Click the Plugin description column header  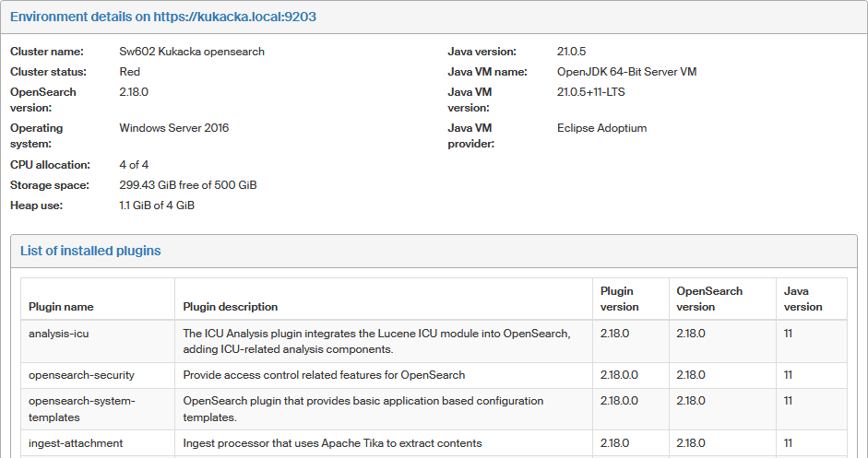click(x=231, y=307)
